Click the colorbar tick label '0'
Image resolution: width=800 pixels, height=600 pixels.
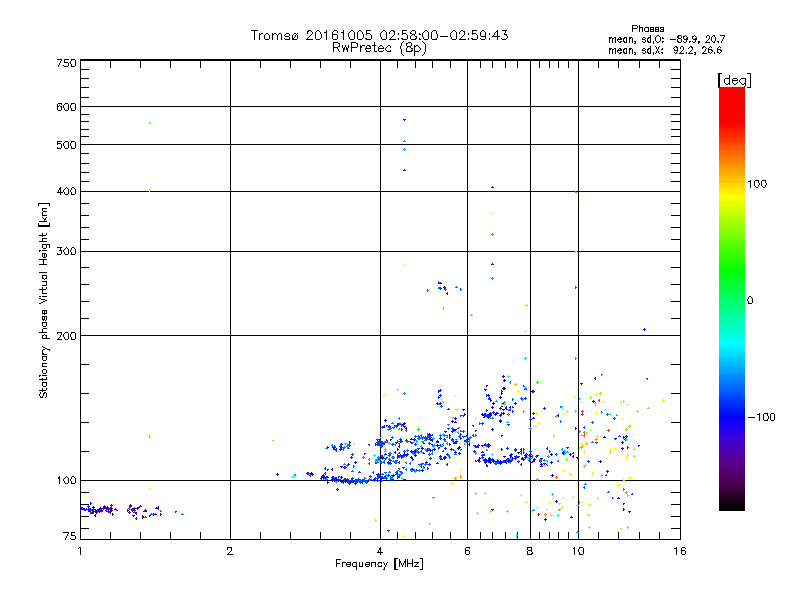749,301
